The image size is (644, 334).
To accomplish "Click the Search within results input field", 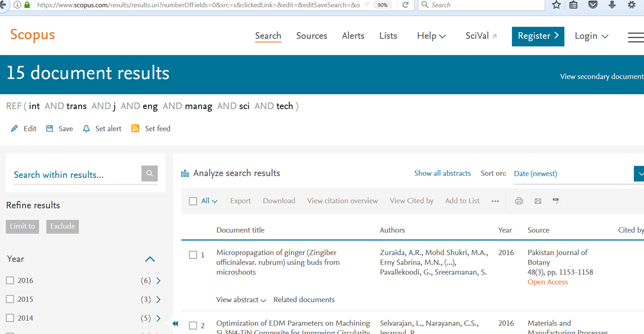I will 75,175.
